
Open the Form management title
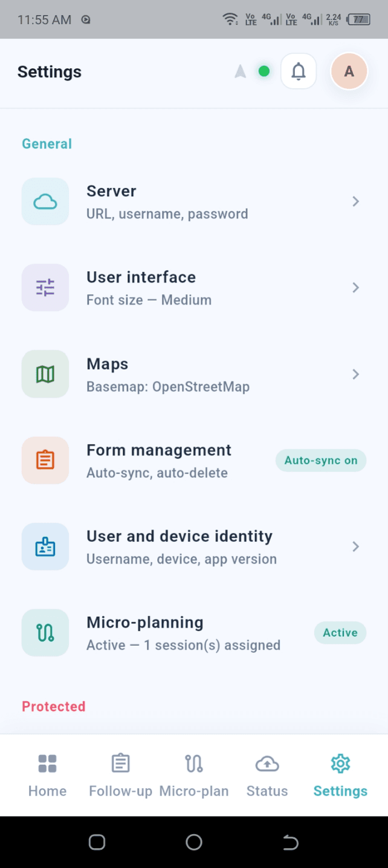[159, 450]
